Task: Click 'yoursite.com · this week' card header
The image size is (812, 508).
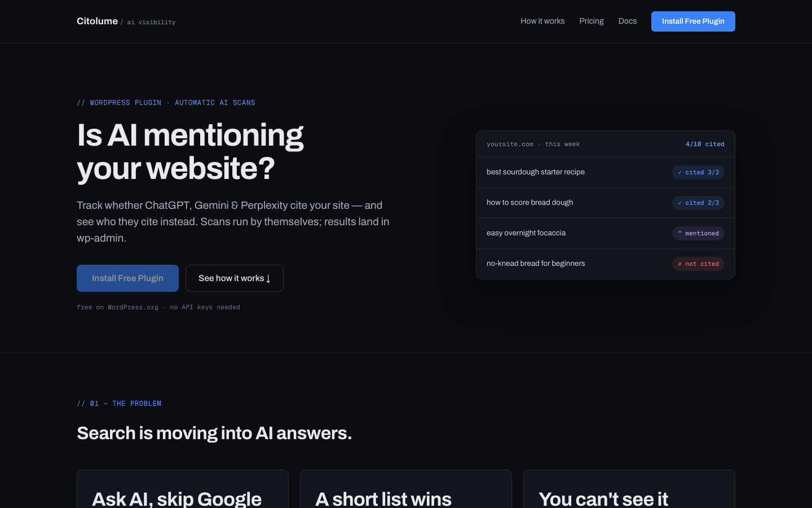Action: pos(533,144)
